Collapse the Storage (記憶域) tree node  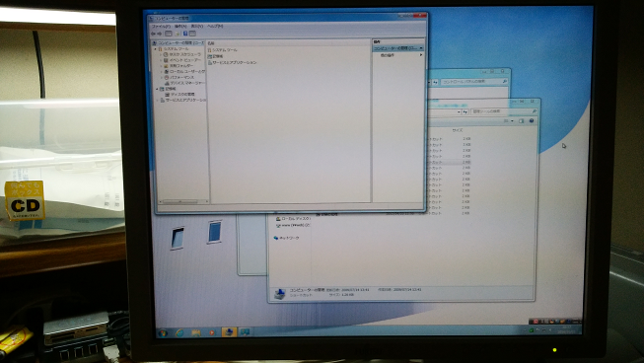point(157,89)
